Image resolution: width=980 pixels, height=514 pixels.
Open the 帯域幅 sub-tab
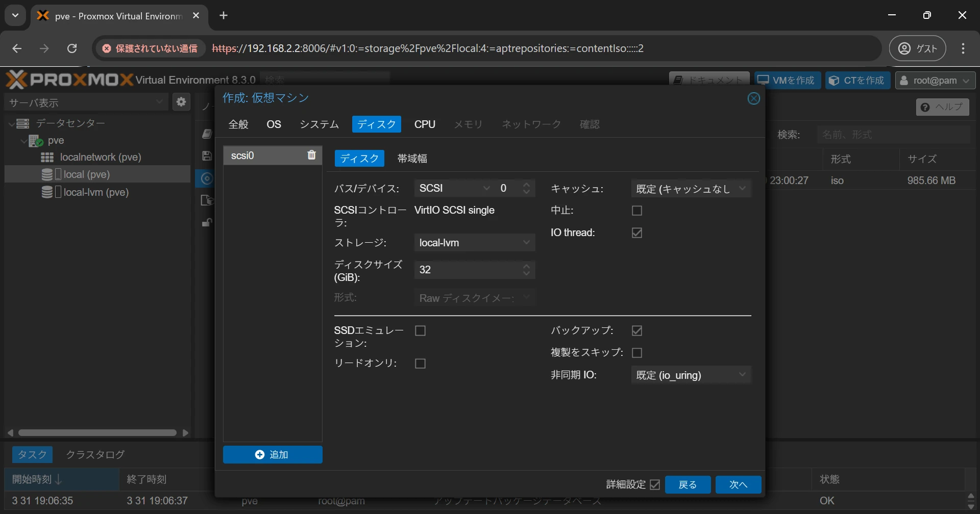coord(412,159)
